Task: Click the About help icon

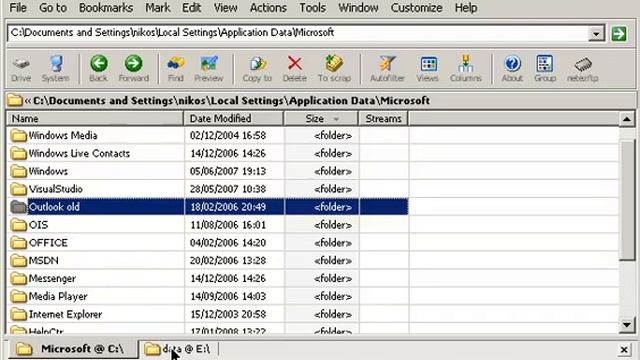Action: 512,64
